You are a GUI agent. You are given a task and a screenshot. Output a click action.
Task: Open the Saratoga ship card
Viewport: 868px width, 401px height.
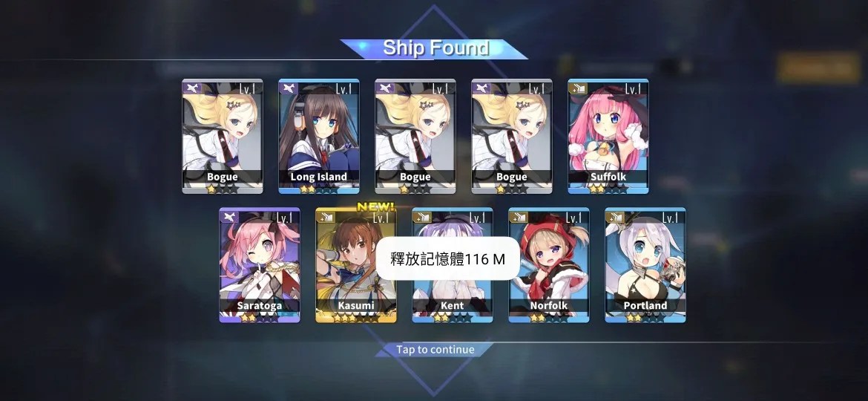tap(260, 265)
